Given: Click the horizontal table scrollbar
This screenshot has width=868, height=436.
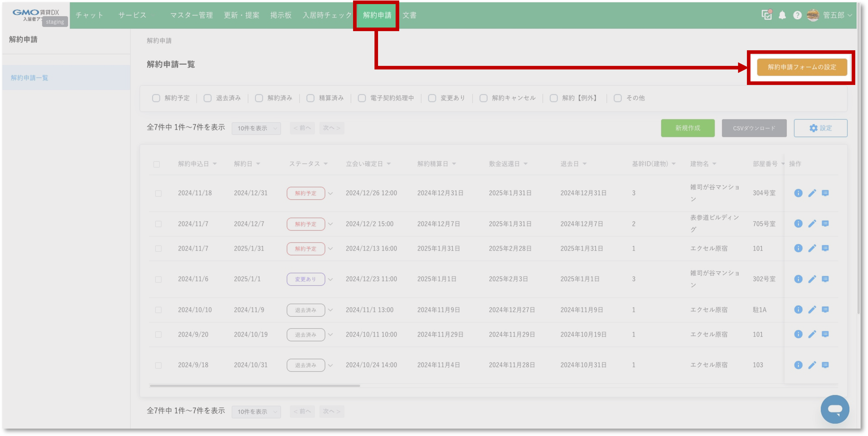Looking at the screenshot, I should tap(255, 385).
